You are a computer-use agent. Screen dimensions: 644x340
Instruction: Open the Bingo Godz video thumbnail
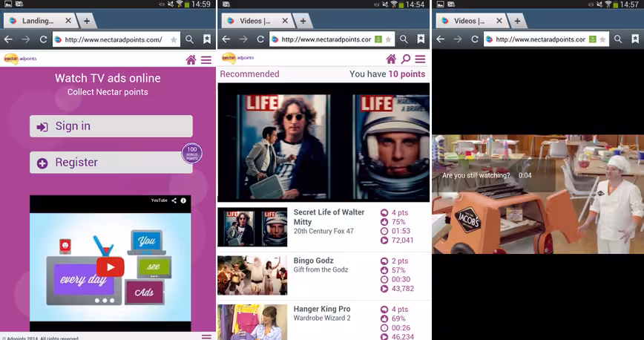coord(252,275)
